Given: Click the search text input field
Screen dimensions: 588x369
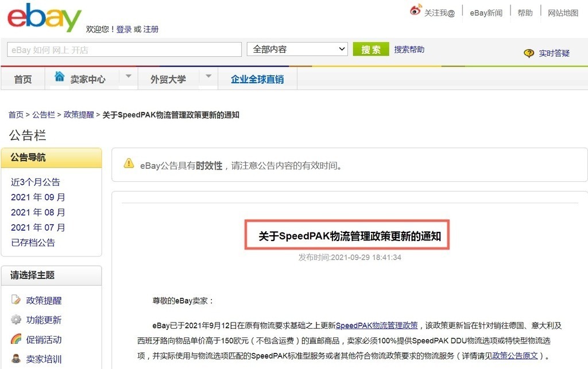Looking at the screenshot, I should (x=124, y=50).
